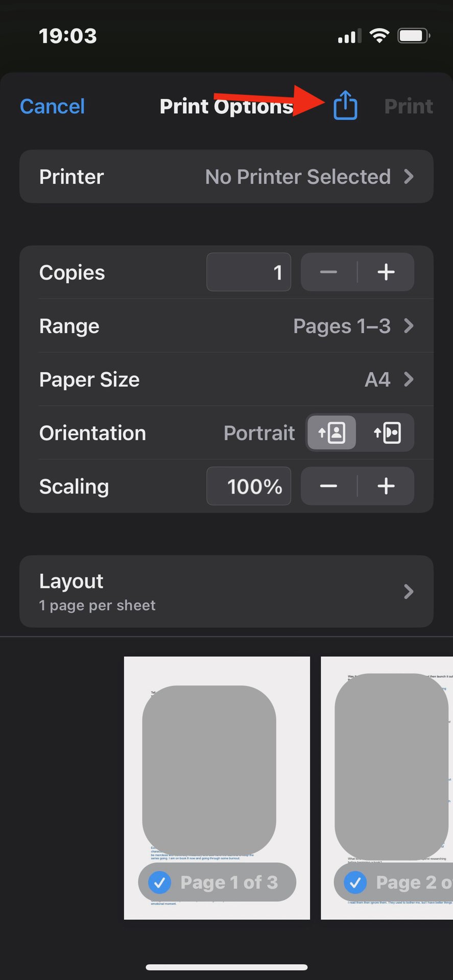Open the Paper Size A4 chooser

coord(226,379)
